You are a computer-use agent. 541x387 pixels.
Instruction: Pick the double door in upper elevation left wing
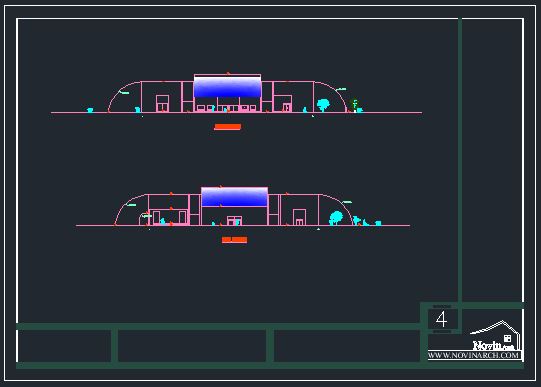pos(162,103)
